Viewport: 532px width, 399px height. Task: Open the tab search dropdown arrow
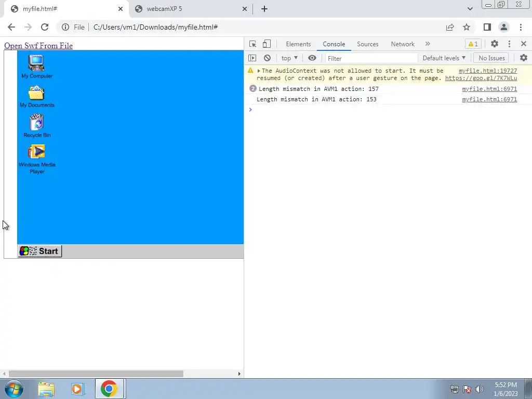click(470, 9)
